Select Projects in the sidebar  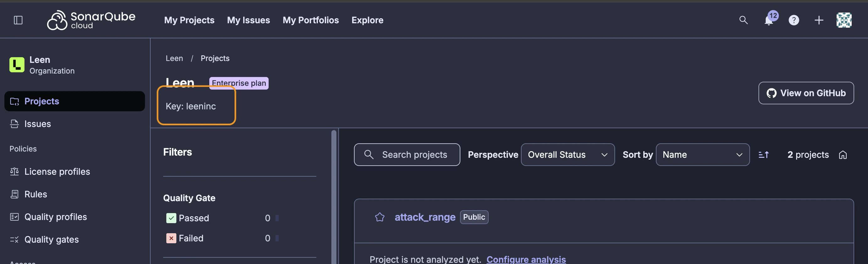click(74, 101)
